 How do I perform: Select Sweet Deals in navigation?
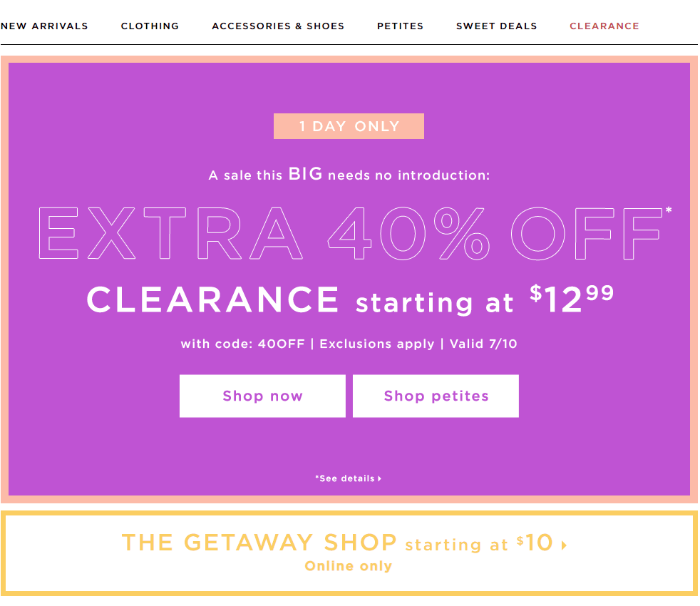tap(496, 26)
